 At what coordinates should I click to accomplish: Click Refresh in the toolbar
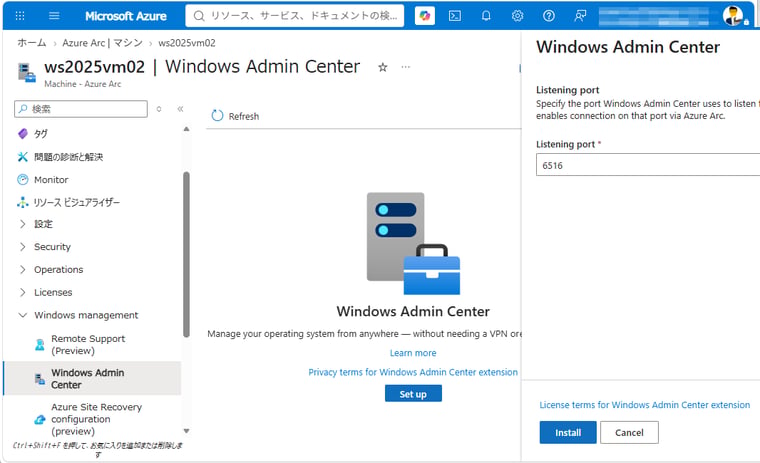236,116
